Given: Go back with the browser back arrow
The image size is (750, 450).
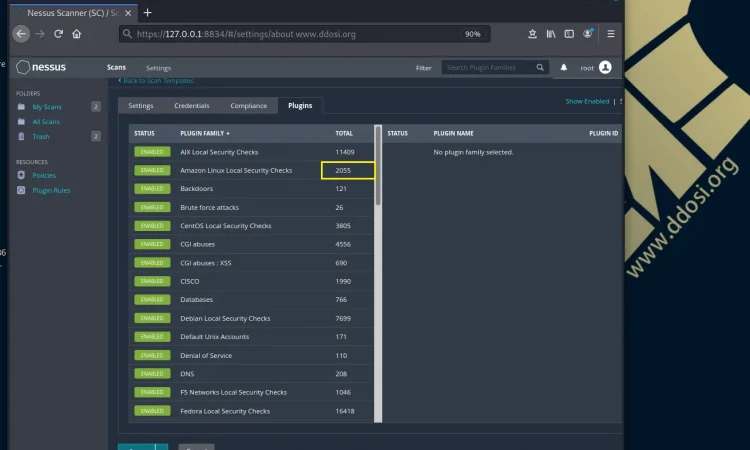Looking at the screenshot, I should click(x=21, y=34).
